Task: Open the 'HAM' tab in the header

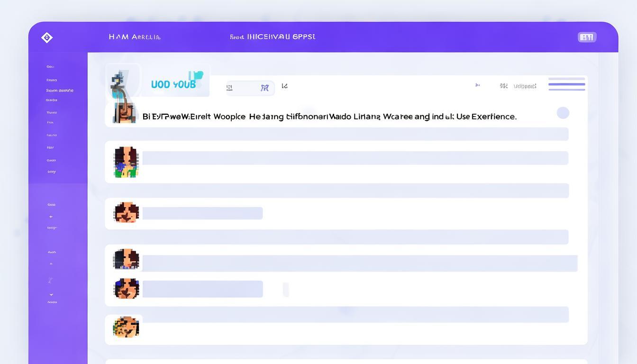Action: [134, 37]
